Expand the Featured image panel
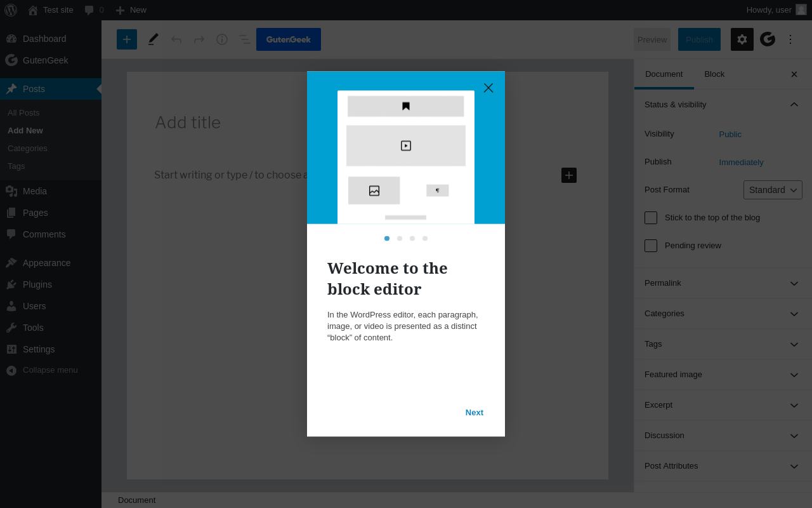 (723, 375)
